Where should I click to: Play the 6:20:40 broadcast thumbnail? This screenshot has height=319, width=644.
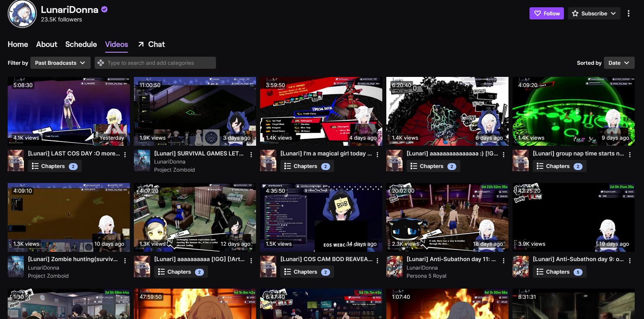point(447,111)
